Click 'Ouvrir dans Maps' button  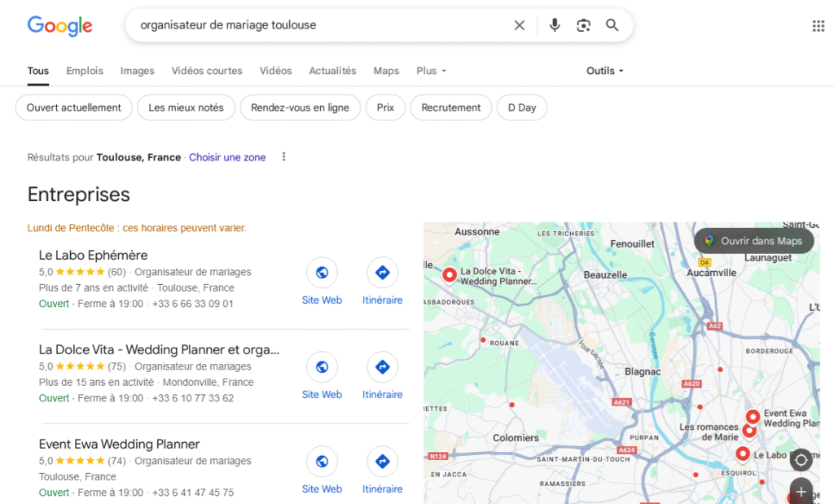(x=753, y=241)
